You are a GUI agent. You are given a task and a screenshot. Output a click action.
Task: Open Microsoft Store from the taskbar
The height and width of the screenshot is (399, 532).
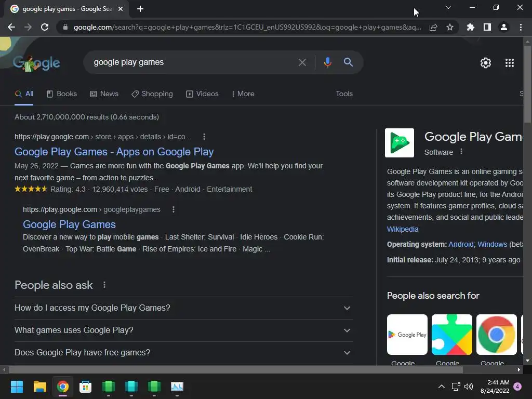pyautogui.click(x=86, y=387)
